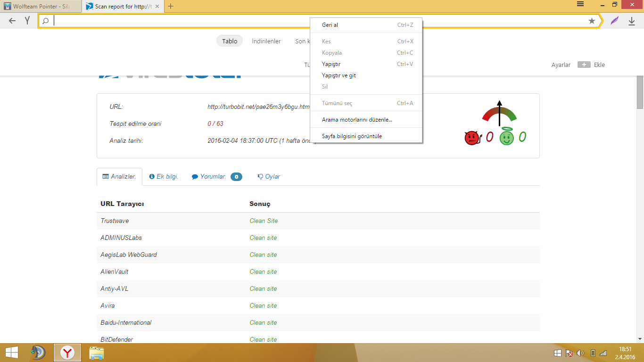
Task: Choose Yapıştır ve git from the context menu
Action: [366, 75]
